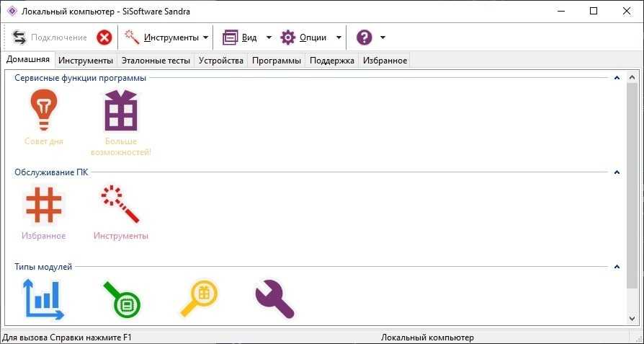Open the red magic wand Инструменты icon

(x=120, y=204)
